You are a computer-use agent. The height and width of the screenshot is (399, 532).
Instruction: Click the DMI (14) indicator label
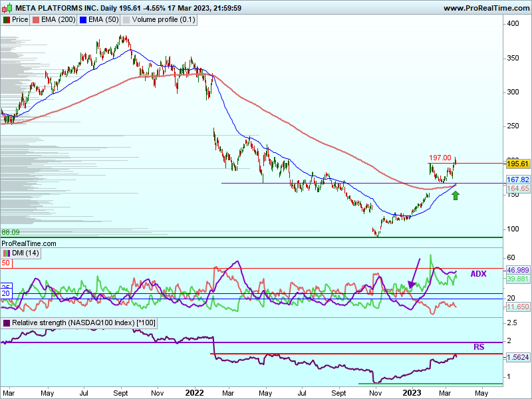tap(21, 253)
